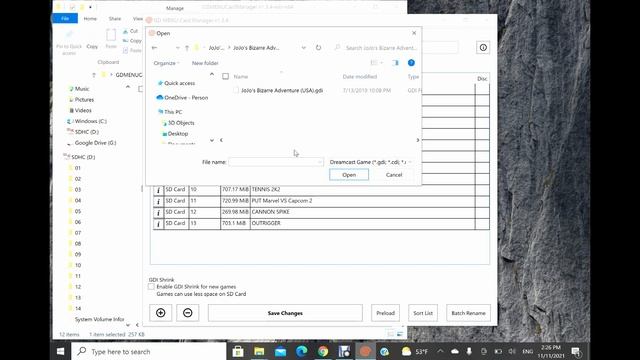Click the add game plus icon
The width and height of the screenshot is (640, 360).
161,313
